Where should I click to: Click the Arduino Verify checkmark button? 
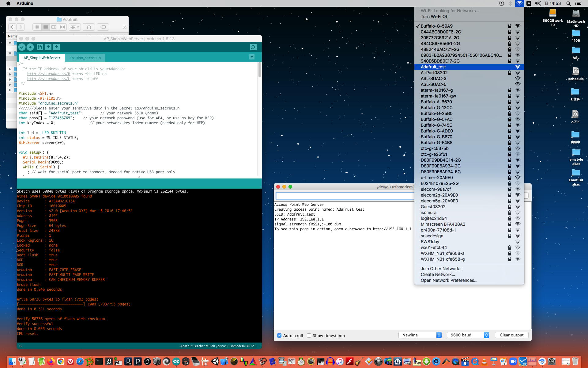[x=22, y=47]
